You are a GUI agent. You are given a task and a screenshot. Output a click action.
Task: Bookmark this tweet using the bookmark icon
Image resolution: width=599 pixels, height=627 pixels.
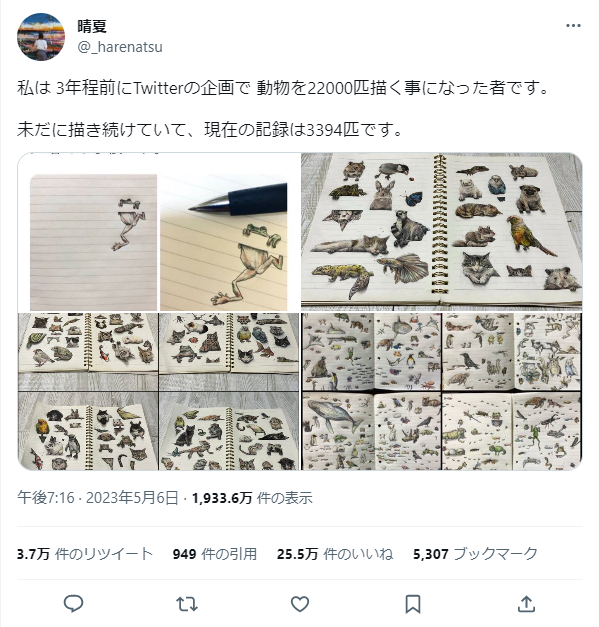pos(413,604)
